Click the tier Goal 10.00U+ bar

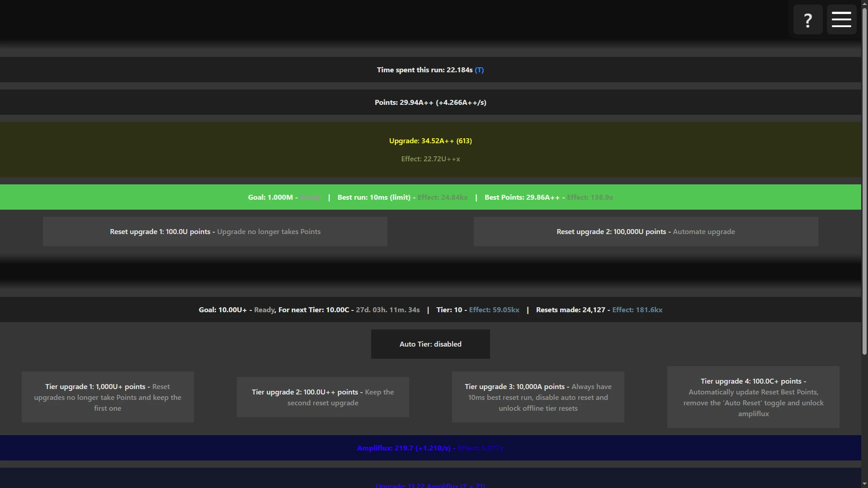point(430,310)
